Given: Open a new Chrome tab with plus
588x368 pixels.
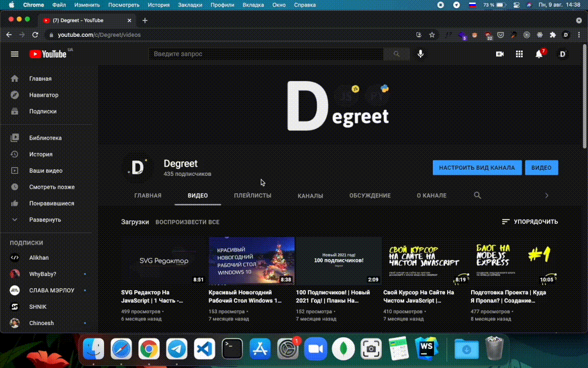Looking at the screenshot, I should 145,20.
